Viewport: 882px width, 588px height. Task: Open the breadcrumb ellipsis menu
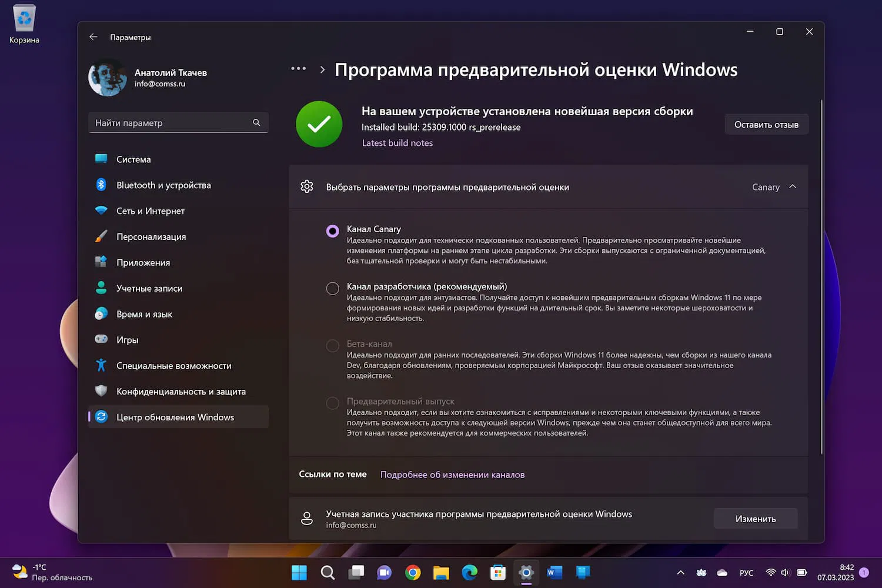pyautogui.click(x=298, y=69)
